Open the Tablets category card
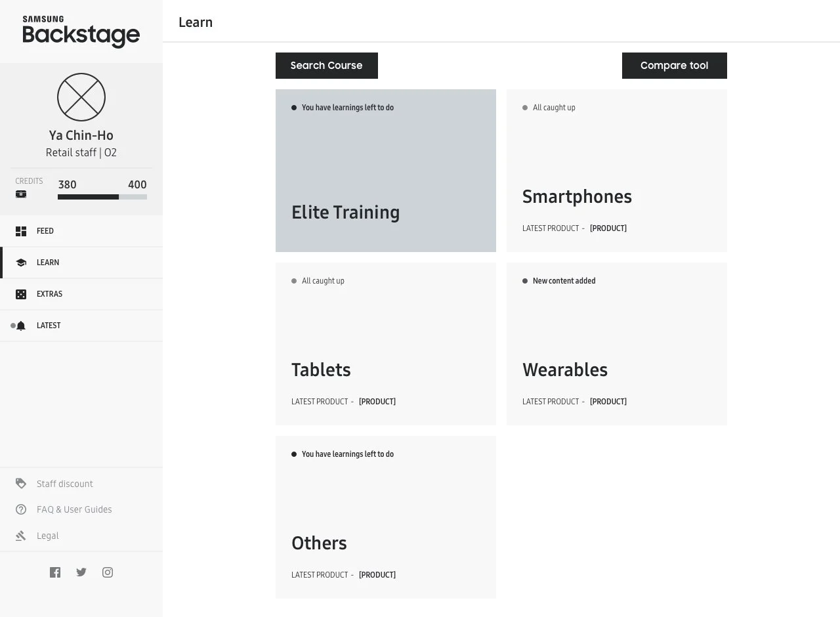Viewport: 840px width, 617px height. [x=386, y=344]
